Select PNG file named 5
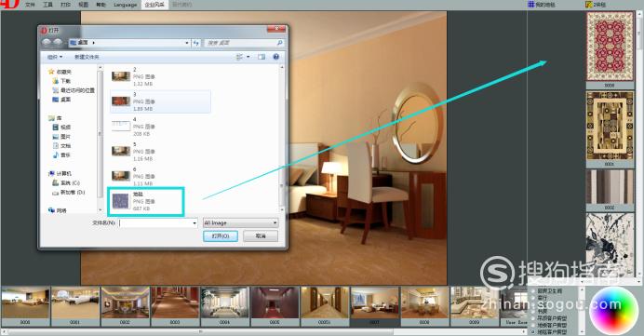 pos(160,152)
